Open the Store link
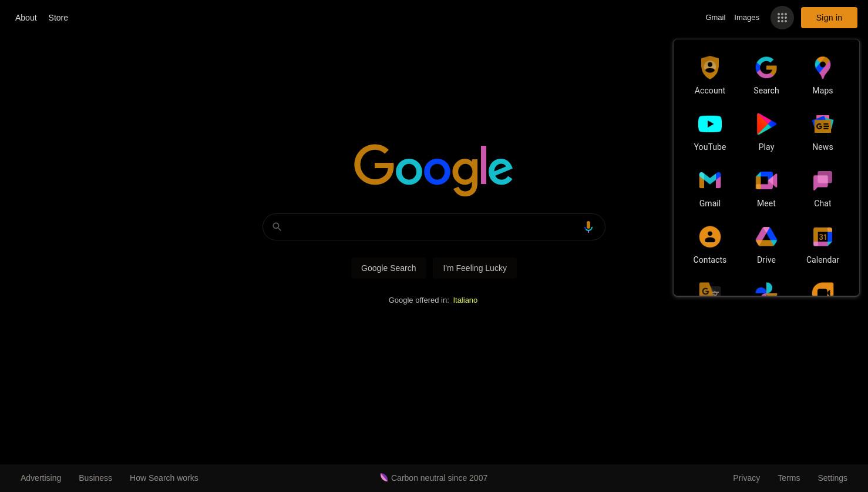Image resolution: width=868 pixels, height=492 pixels. click(x=58, y=18)
